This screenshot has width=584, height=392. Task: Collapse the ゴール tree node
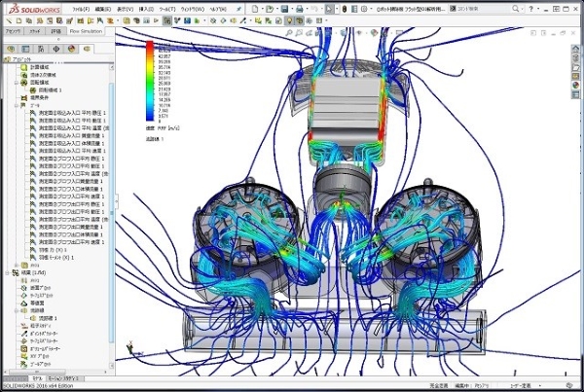click(x=16, y=105)
